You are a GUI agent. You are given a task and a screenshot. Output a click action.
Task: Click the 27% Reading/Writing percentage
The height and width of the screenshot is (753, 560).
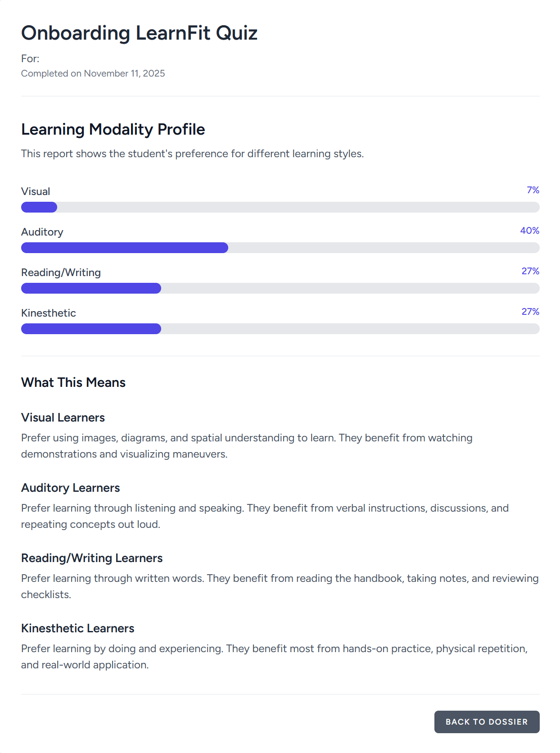pyautogui.click(x=529, y=271)
